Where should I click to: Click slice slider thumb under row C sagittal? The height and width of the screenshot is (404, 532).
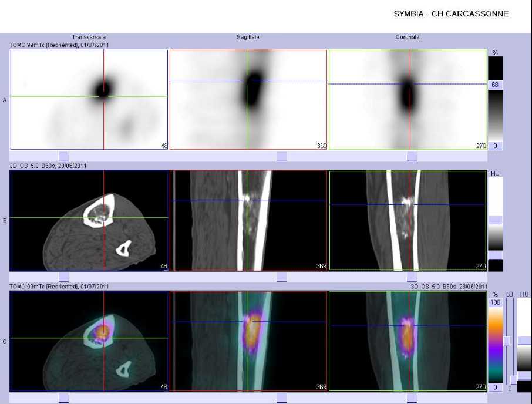tap(282, 398)
